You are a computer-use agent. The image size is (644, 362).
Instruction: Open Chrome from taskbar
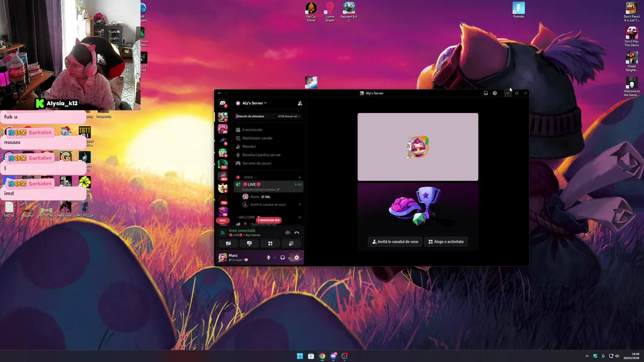pyautogui.click(x=322, y=356)
